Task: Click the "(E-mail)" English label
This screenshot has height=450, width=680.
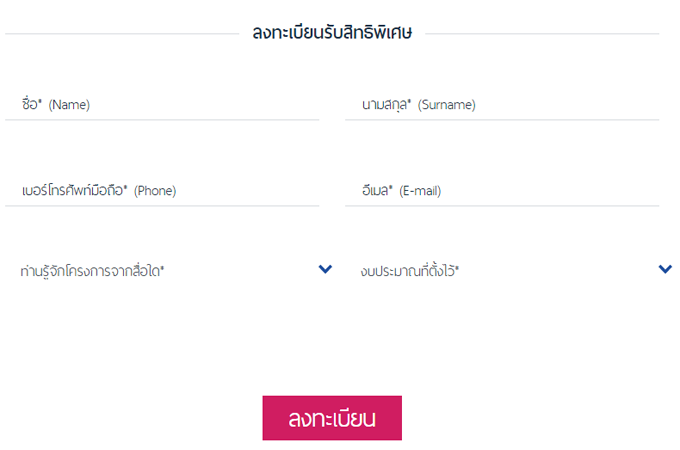Action: (420, 191)
